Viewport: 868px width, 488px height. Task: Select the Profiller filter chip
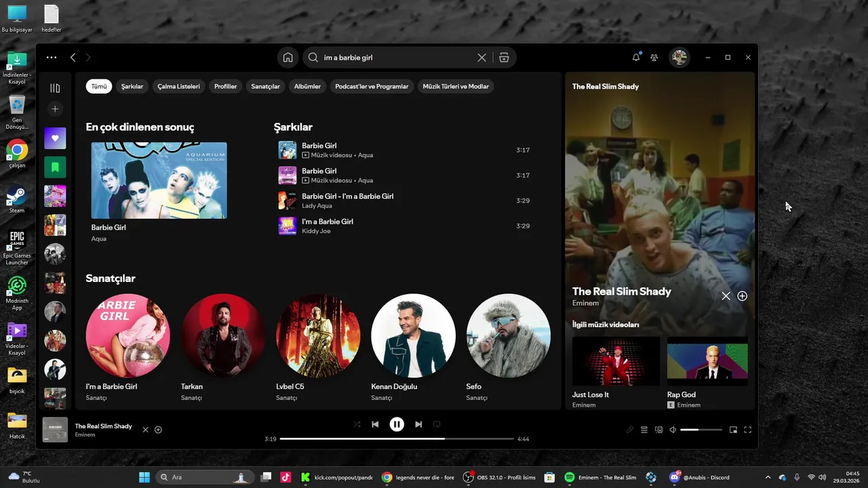coord(226,87)
